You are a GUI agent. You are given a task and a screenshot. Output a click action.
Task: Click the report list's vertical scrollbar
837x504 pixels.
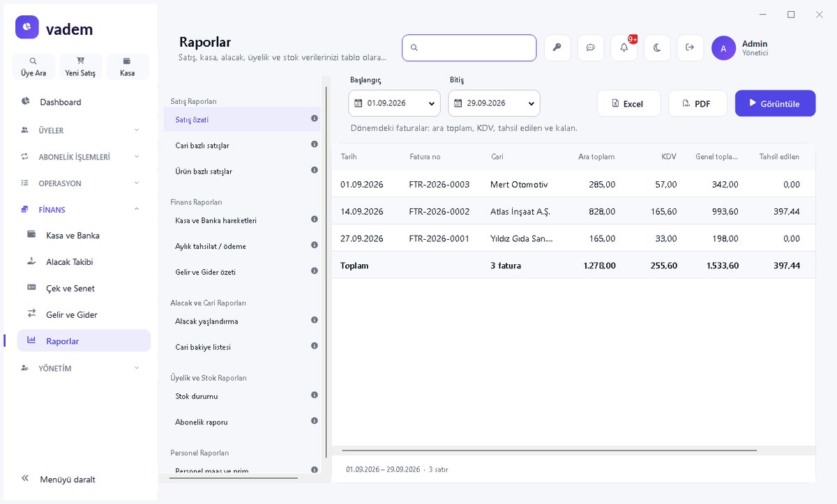[326, 272]
